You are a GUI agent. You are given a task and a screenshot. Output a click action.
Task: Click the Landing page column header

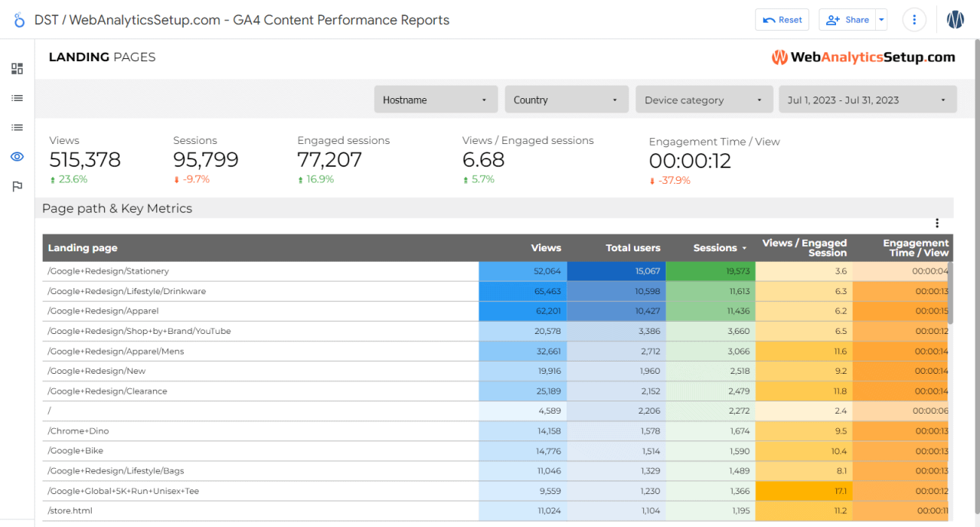pyautogui.click(x=83, y=247)
